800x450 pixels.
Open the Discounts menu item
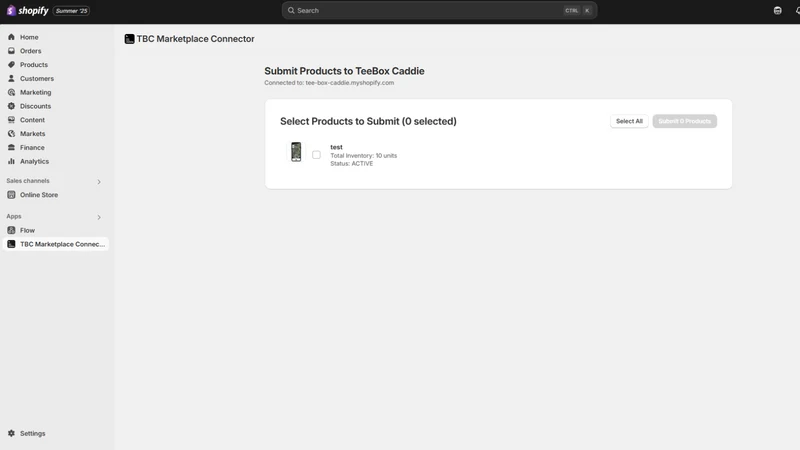tap(35, 106)
